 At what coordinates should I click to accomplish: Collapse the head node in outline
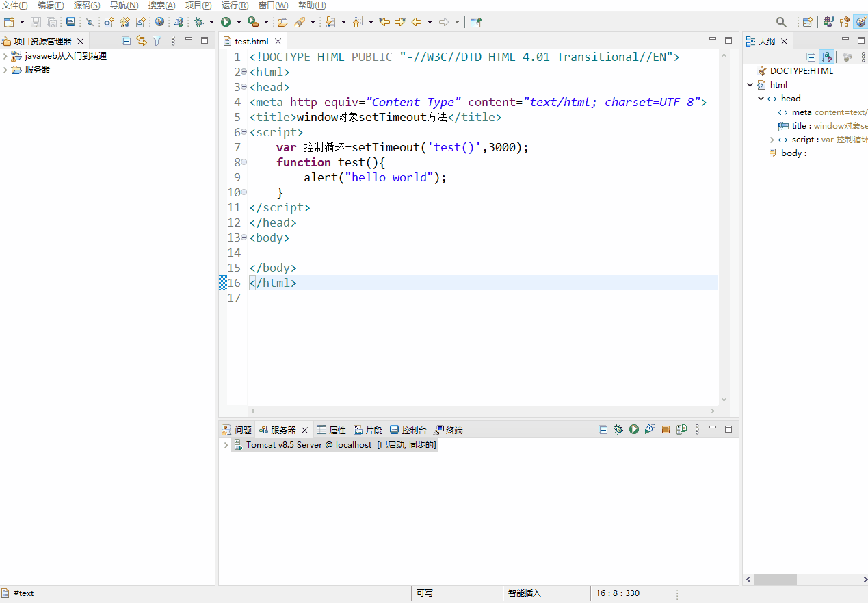pos(761,99)
